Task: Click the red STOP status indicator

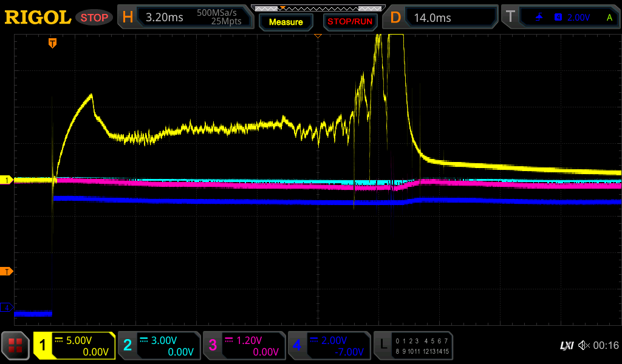Action: (x=95, y=18)
